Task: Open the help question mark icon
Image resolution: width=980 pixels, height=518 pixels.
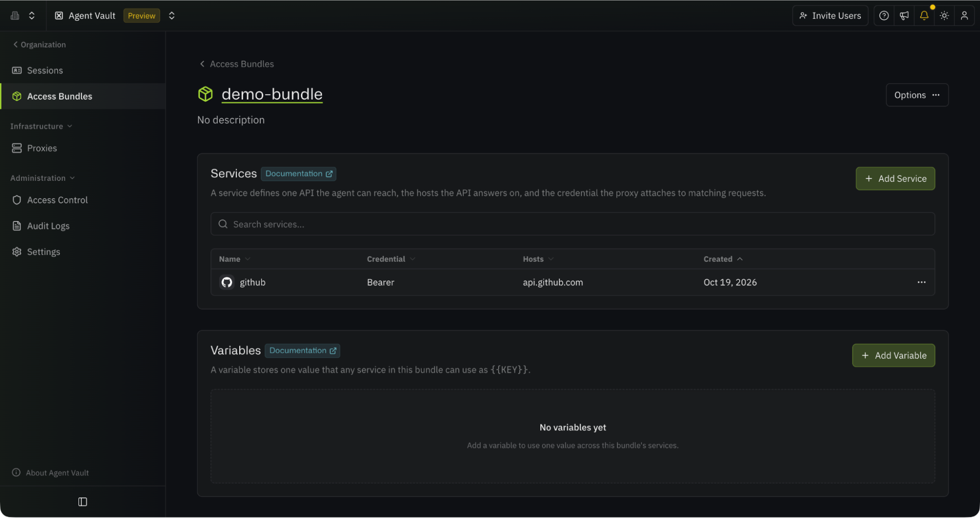Action: pyautogui.click(x=884, y=16)
